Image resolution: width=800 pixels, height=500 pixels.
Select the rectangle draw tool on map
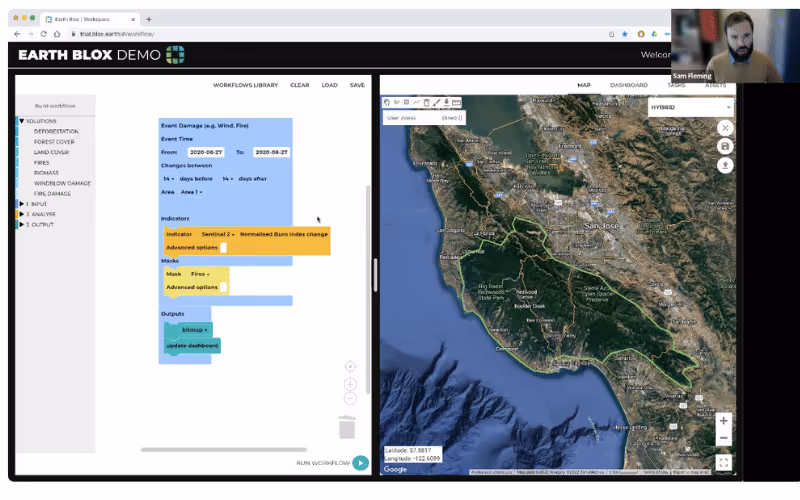tap(407, 103)
